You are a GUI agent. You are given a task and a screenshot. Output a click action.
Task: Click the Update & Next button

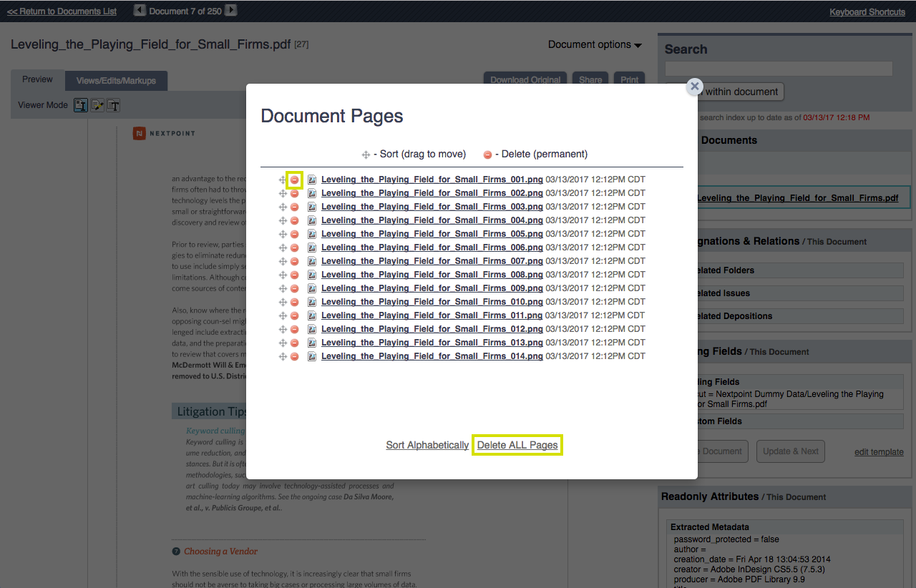(791, 451)
